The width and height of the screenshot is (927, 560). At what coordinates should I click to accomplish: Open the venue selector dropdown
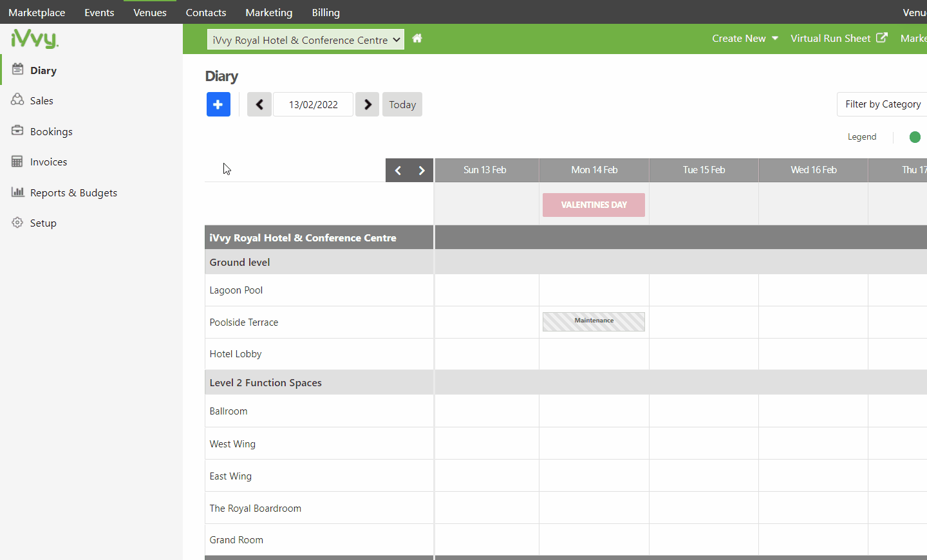tap(306, 40)
